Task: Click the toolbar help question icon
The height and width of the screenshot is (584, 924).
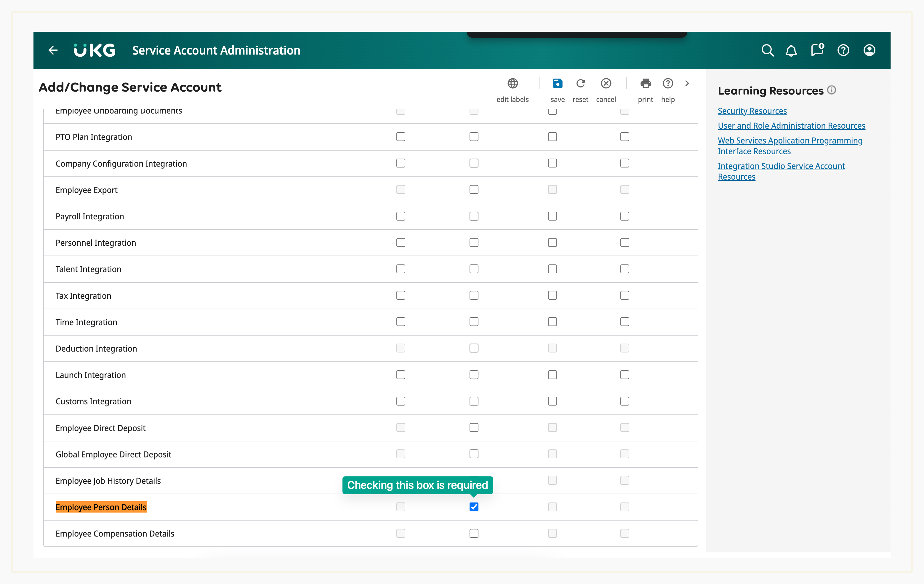Action: [668, 84]
